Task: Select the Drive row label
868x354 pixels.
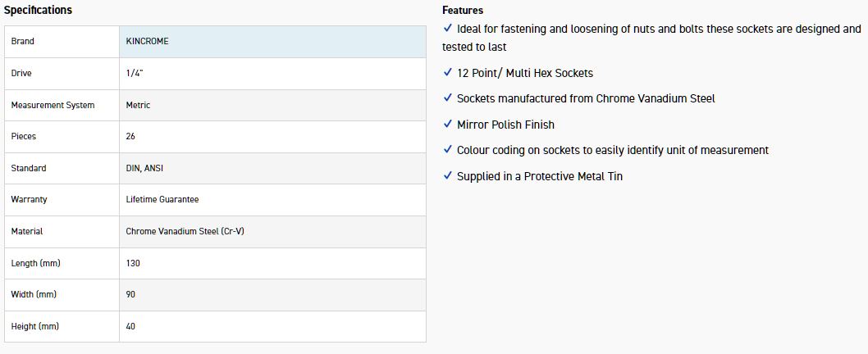Action: click(x=21, y=74)
